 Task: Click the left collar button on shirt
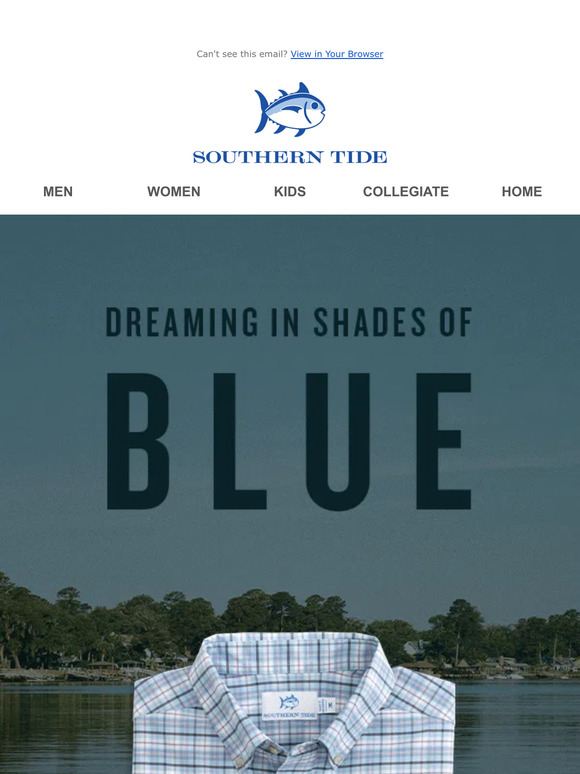tap(241, 761)
